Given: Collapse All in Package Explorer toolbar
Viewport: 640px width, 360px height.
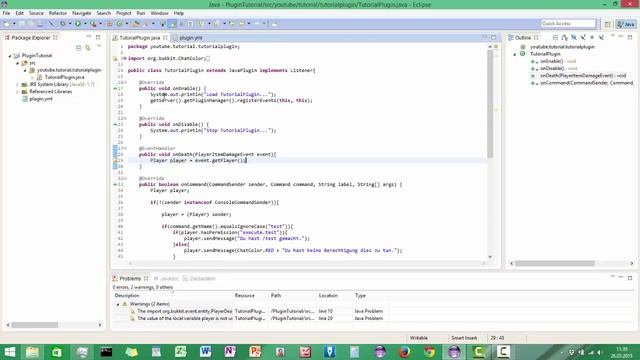Looking at the screenshot, I should tap(78, 48).
